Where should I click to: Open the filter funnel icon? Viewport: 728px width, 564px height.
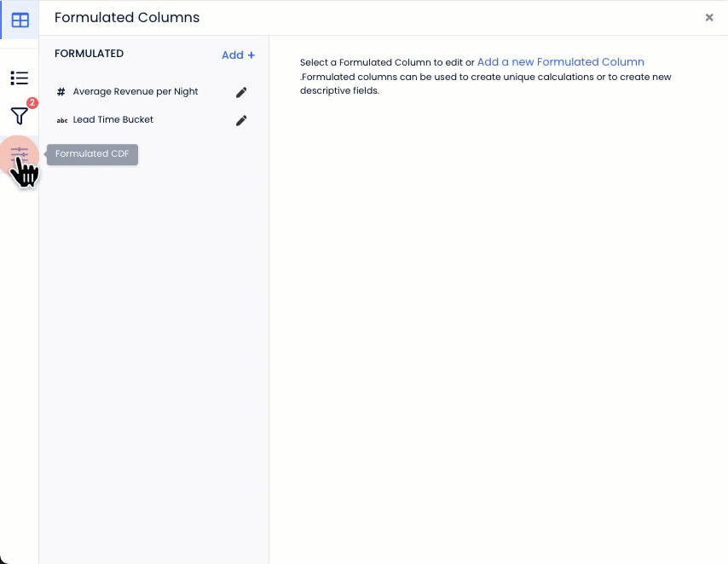point(18,117)
